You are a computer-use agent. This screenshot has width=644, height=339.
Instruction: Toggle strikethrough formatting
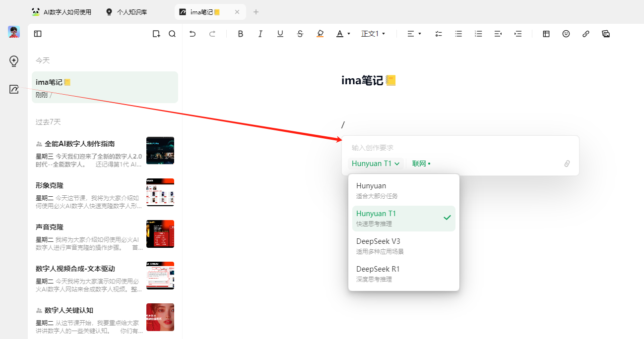coord(300,34)
